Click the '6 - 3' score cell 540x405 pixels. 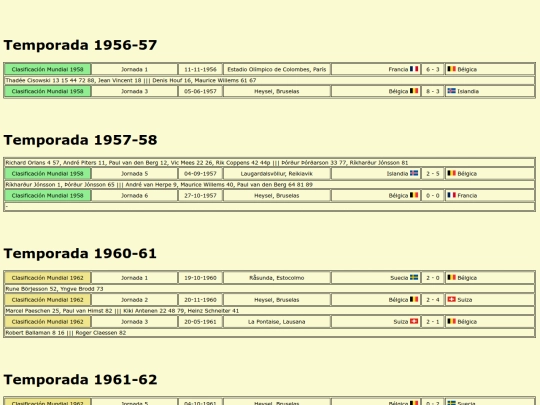point(433,69)
